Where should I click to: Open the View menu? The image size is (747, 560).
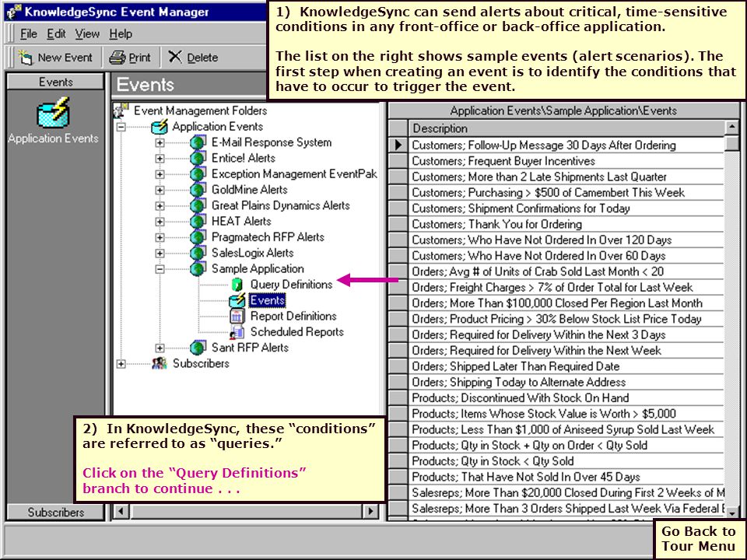[87, 33]
